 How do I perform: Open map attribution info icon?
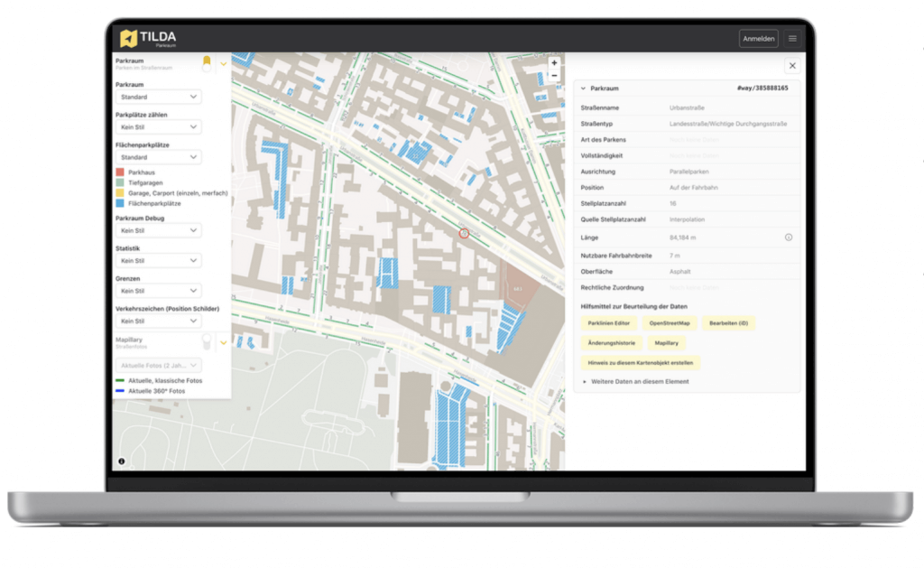pos(122,461)
